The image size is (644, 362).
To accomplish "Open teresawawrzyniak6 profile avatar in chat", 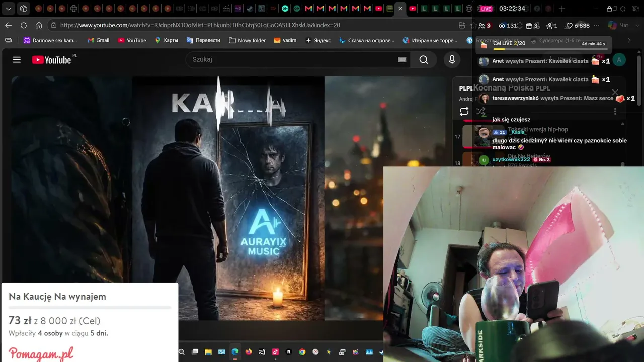I will coord(485,98).
